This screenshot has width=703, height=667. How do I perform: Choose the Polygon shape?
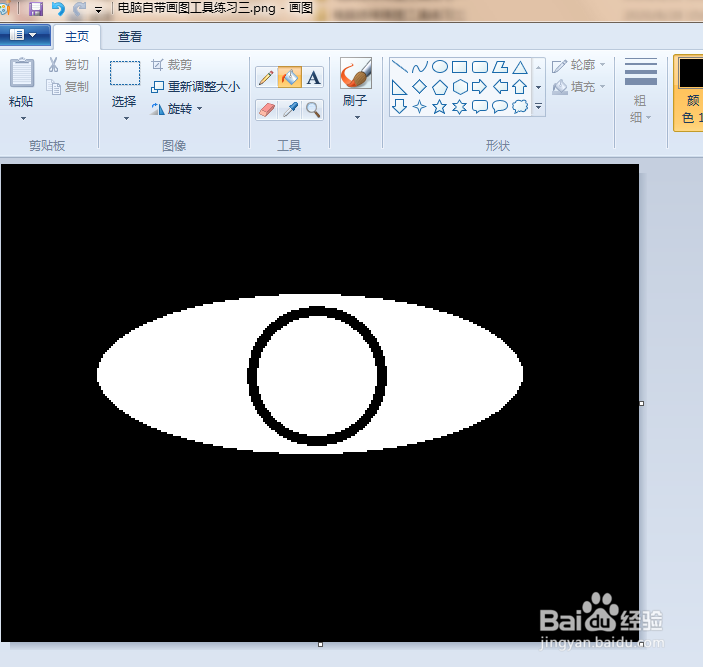point(500,67)
